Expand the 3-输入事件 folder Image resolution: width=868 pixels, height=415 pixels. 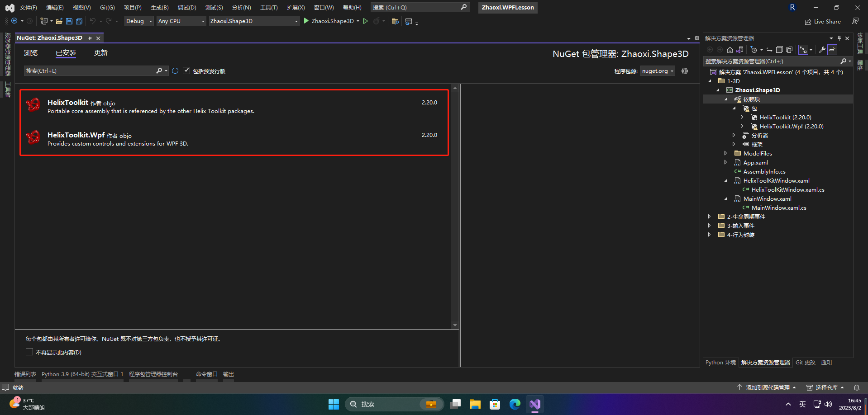pyautogui.click(x=710, y=226)
